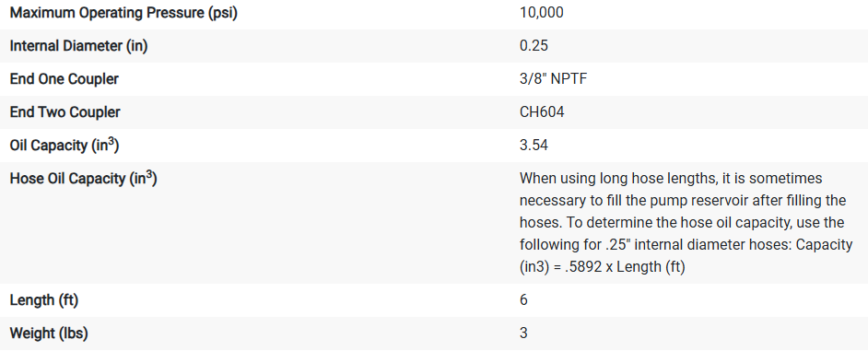Select the 3.54 oil capacity value

coord(534,146)
